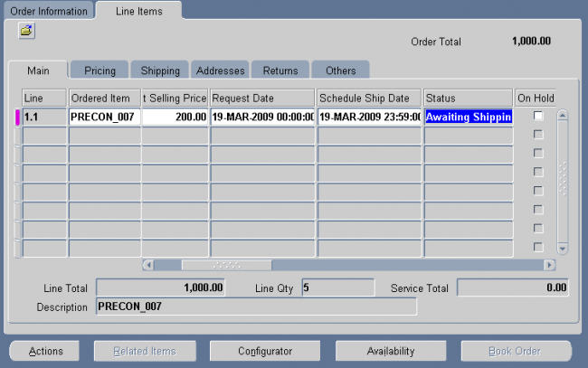Open the Returns sub-tab
The height and width of the screenshot is (368, 588).
(x=280, y=71)
